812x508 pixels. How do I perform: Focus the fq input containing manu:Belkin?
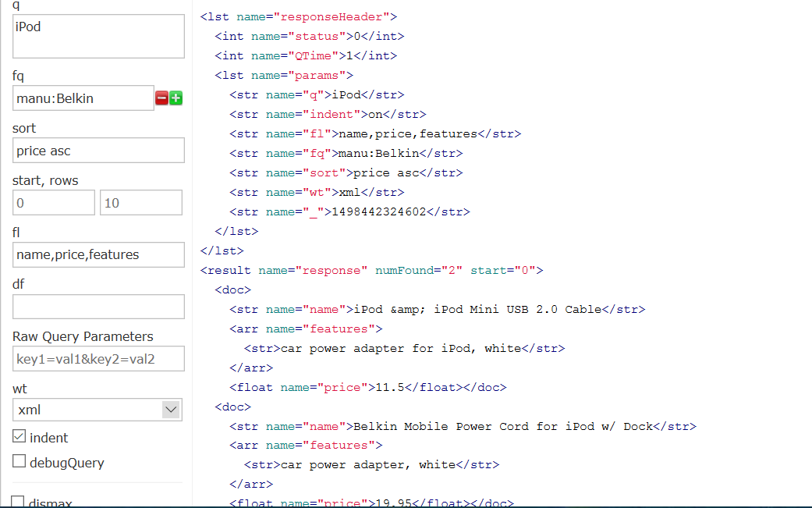click(x=83, y=98)
